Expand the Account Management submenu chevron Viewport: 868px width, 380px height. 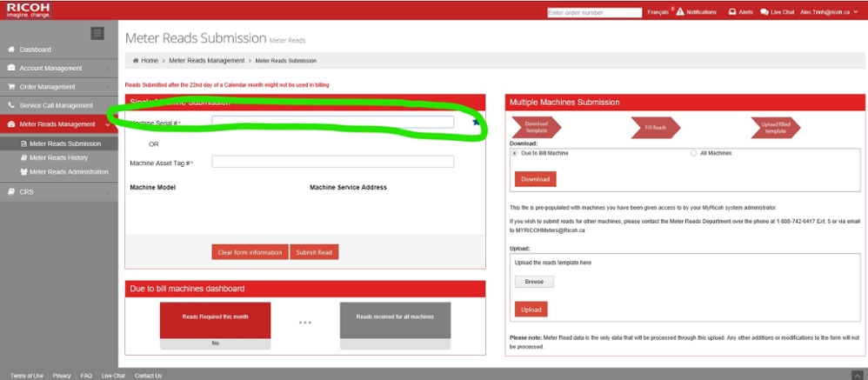[108, 69]
